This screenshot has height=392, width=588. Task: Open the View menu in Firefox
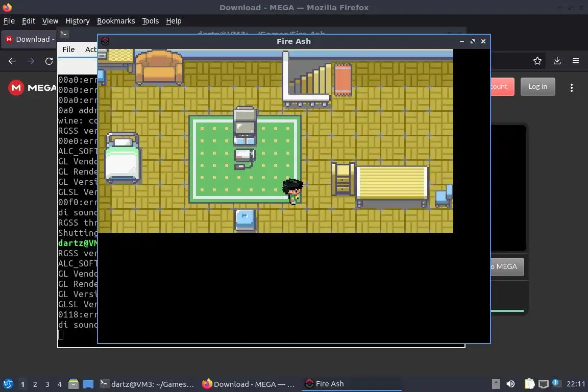(50, 21)
